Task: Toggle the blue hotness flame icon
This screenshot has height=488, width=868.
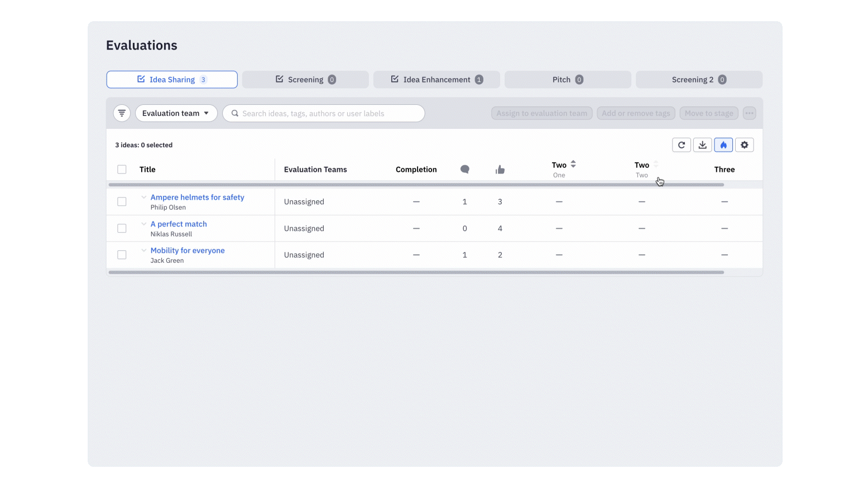Action: [x=723, y=144]
